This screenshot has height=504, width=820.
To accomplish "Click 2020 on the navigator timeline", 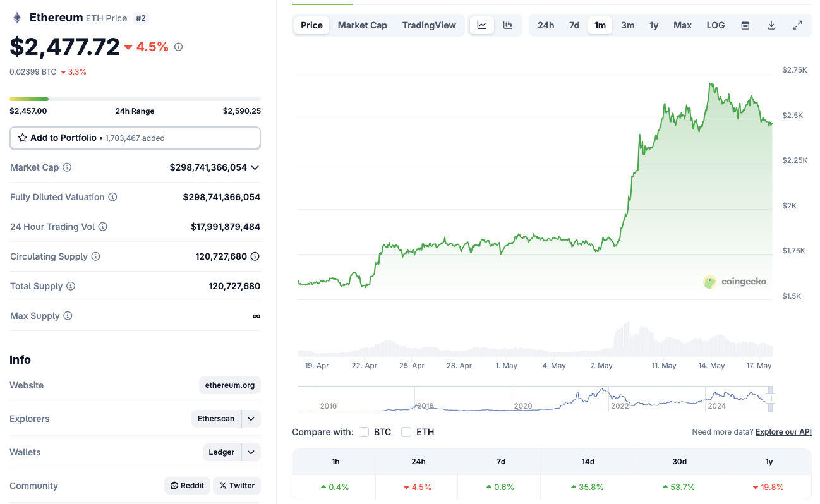I will tap(523, 406).
